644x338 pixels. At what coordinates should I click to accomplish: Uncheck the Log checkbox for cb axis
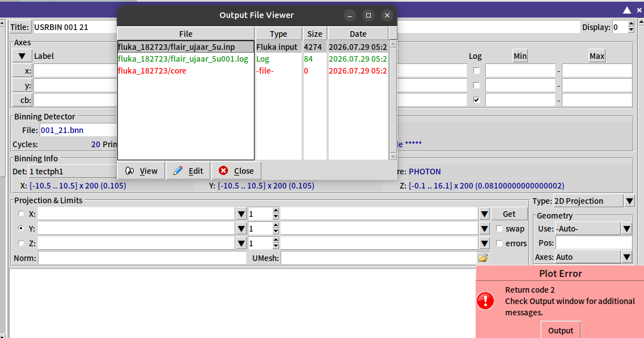[x=476, y=100]
